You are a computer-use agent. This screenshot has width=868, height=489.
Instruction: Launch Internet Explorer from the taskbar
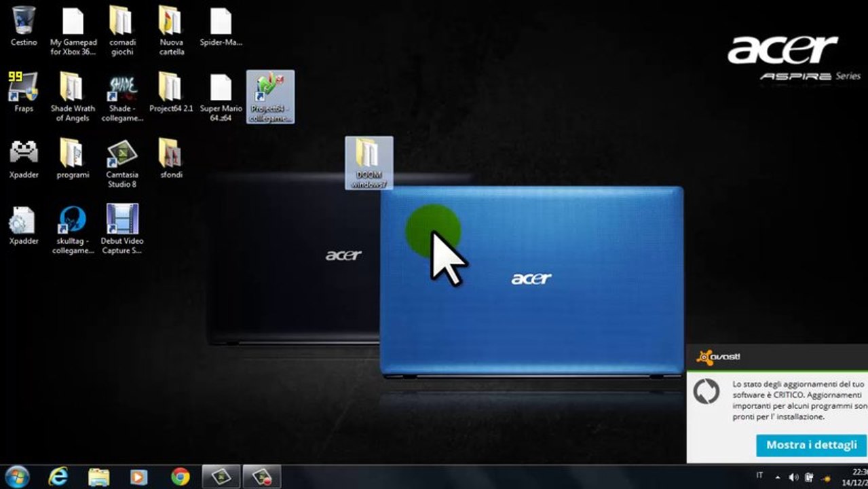click(58, 477)
